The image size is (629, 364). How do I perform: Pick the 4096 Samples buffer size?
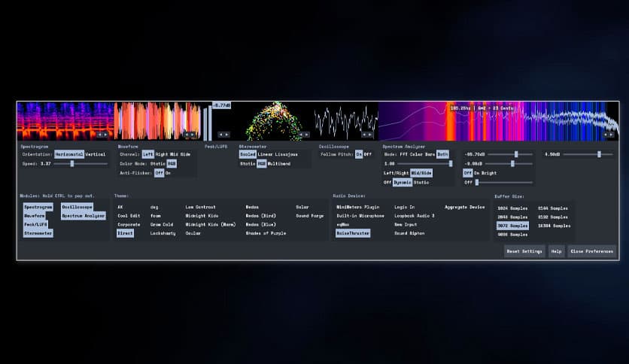(x=512, y=234)
